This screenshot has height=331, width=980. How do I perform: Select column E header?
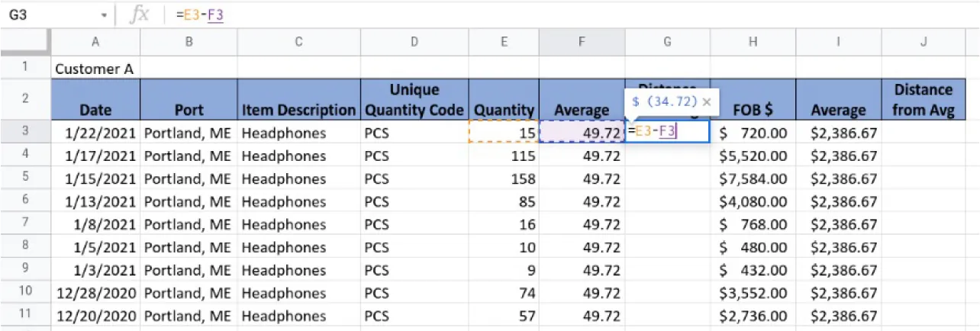[x=504, y=42]
